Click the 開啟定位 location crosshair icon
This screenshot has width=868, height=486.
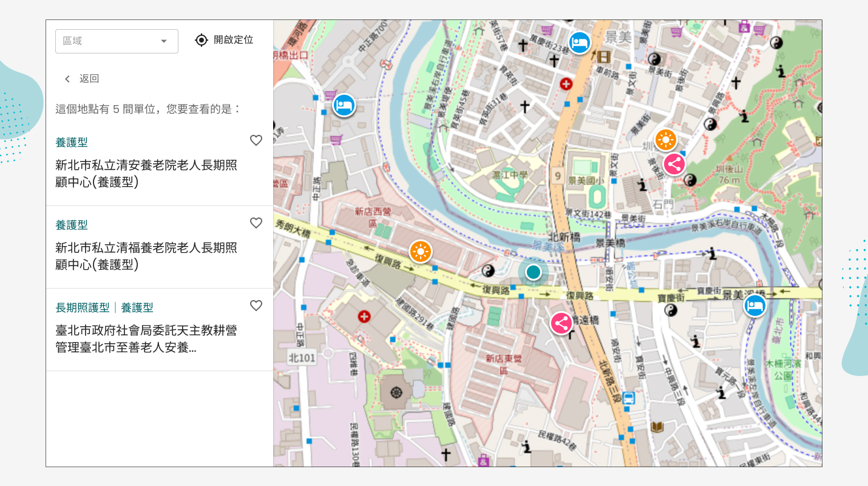point(202,40)
